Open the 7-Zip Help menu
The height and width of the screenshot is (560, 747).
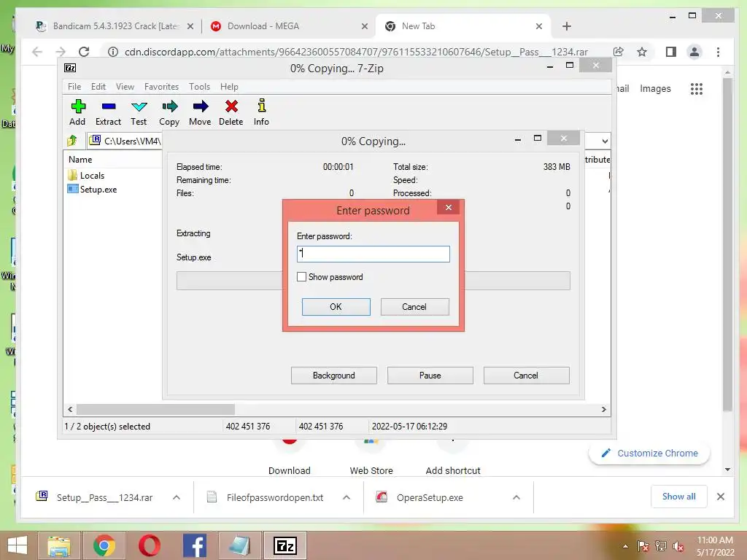click(229, 87)
